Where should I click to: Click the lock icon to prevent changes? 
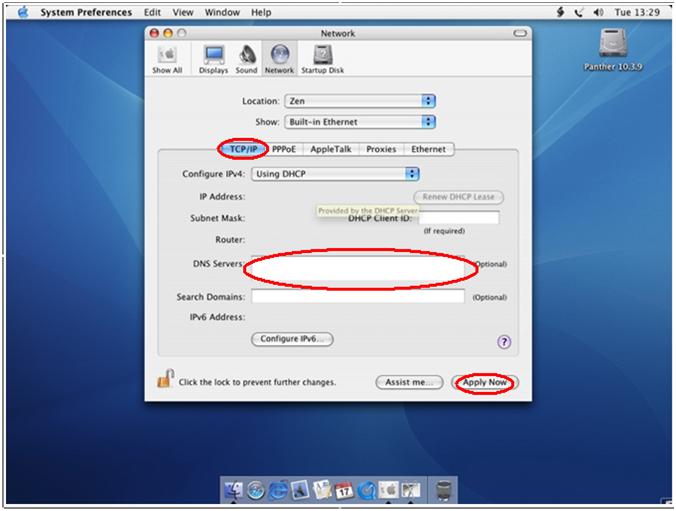(x=165, y=380)
